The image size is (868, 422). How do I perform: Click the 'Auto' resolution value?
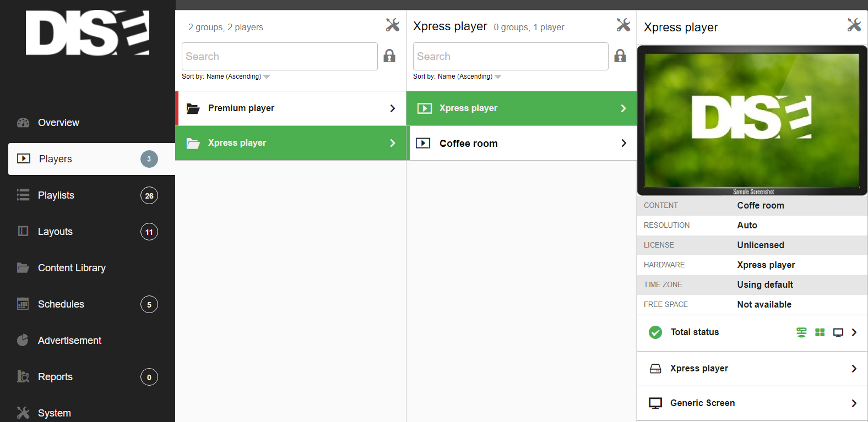pyautogui.click(x=747, y=226)
